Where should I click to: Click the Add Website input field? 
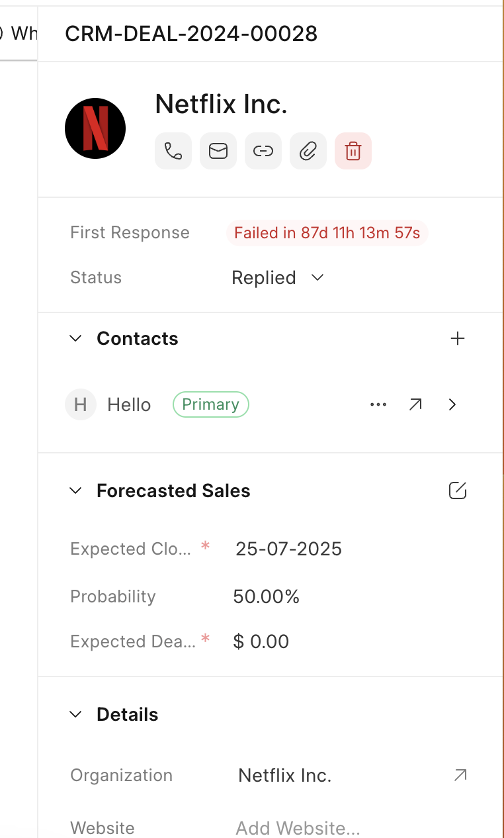(x=298, y=827)
